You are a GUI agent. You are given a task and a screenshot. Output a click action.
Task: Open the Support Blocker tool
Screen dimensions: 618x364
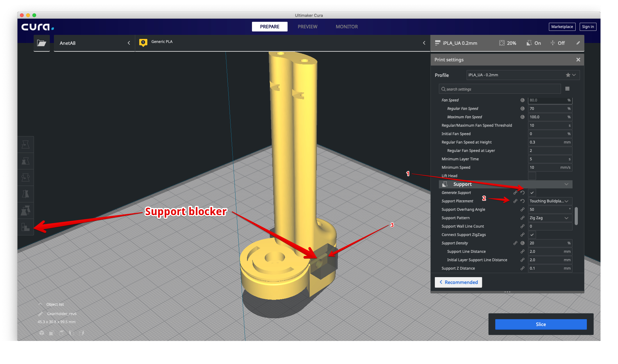[26, 227]
